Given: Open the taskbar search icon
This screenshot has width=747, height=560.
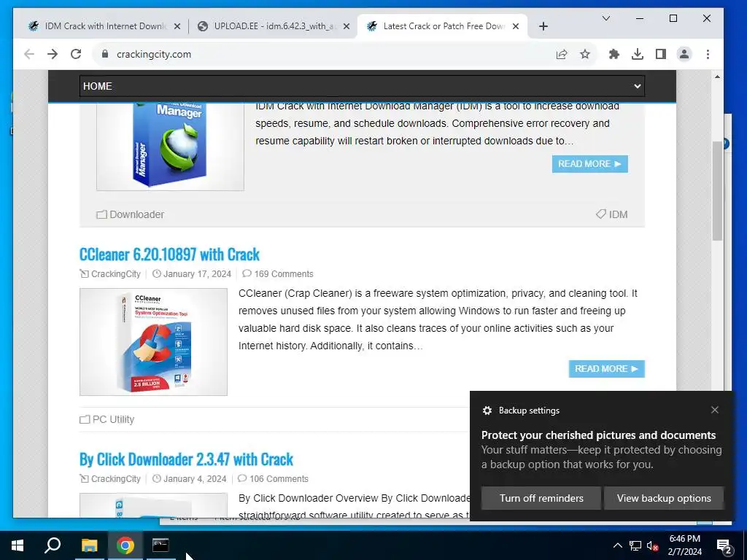Looking at the screenshot, I should pos(53,545).
